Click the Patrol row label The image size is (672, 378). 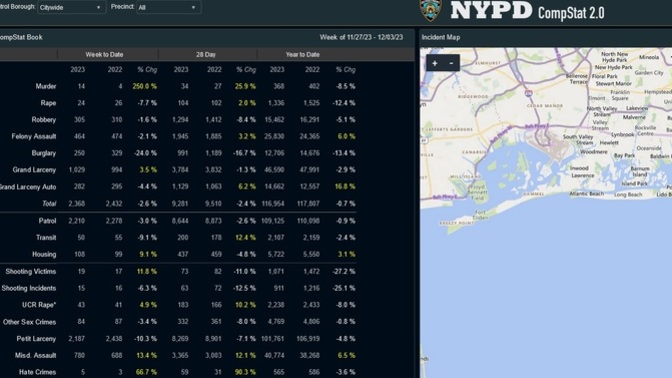click(47, 221)
